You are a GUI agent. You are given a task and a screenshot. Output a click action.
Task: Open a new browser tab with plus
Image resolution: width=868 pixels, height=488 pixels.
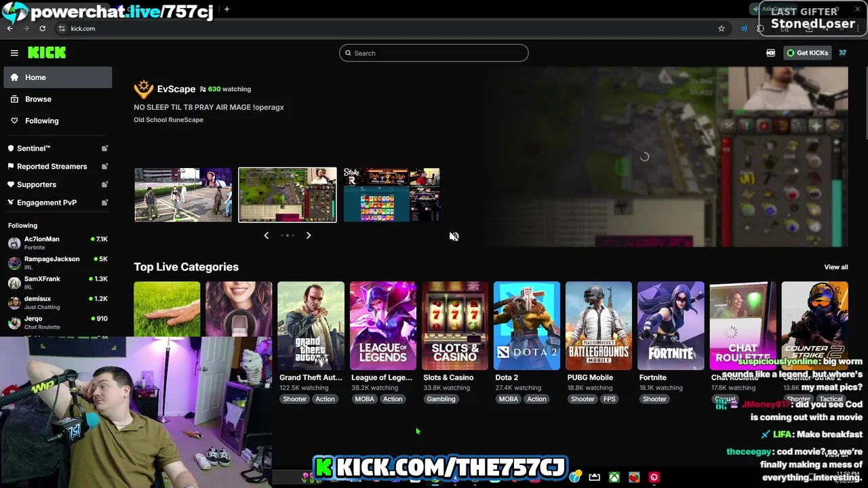coord(226,9)
